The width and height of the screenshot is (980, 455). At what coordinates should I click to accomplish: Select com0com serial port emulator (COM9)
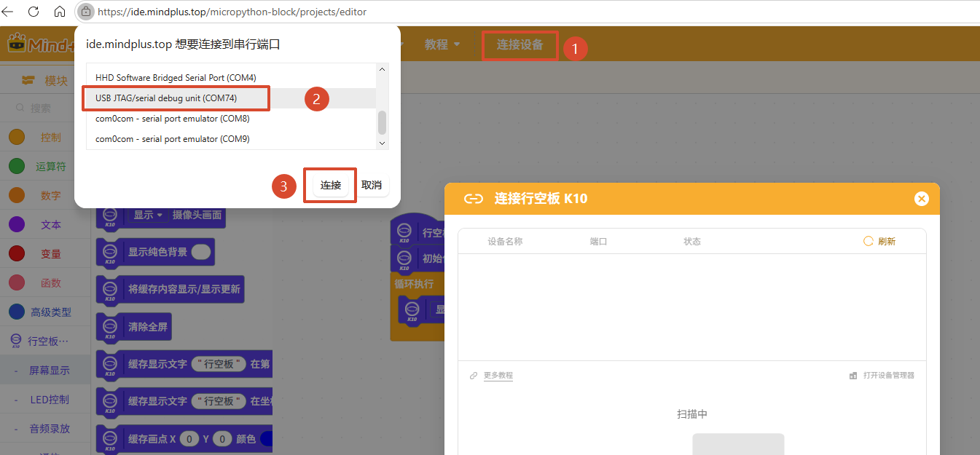tap(231, 139)
